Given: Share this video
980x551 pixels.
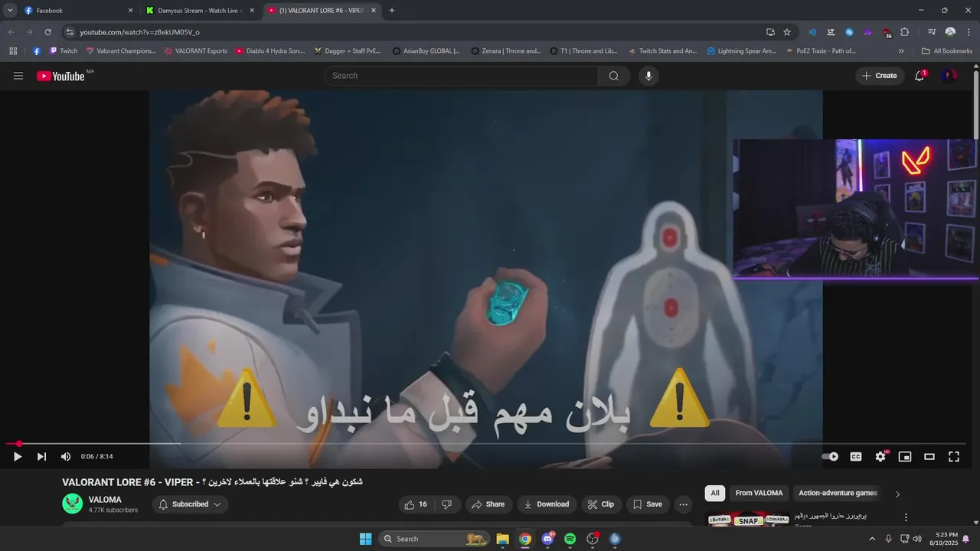Looking at the screenshot, I should (x=488, y=504).
